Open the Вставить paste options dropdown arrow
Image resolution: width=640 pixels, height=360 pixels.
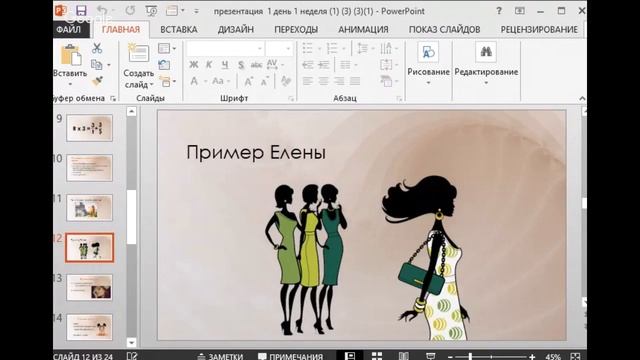(x=70, y=84)
